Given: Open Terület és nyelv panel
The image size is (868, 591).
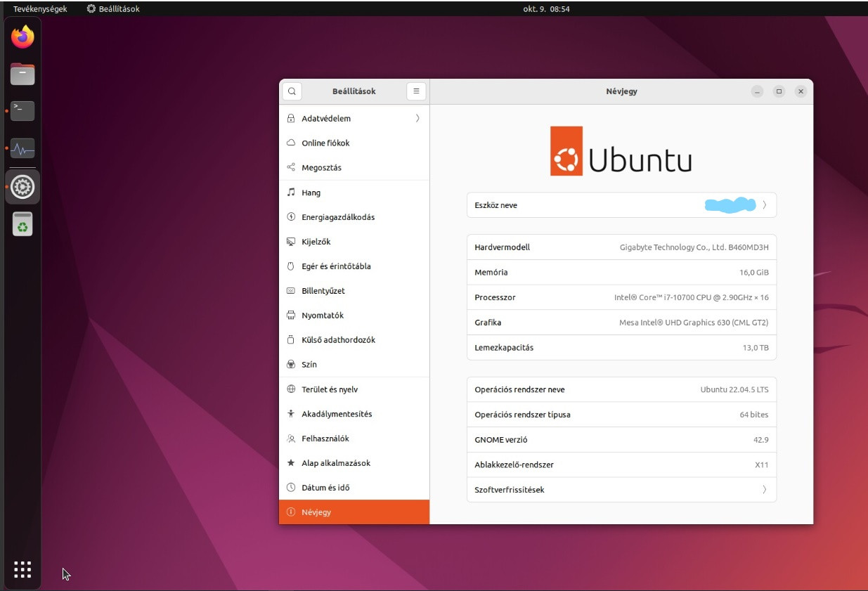Looking at the screenshot, I should click(x=354, y=389).
